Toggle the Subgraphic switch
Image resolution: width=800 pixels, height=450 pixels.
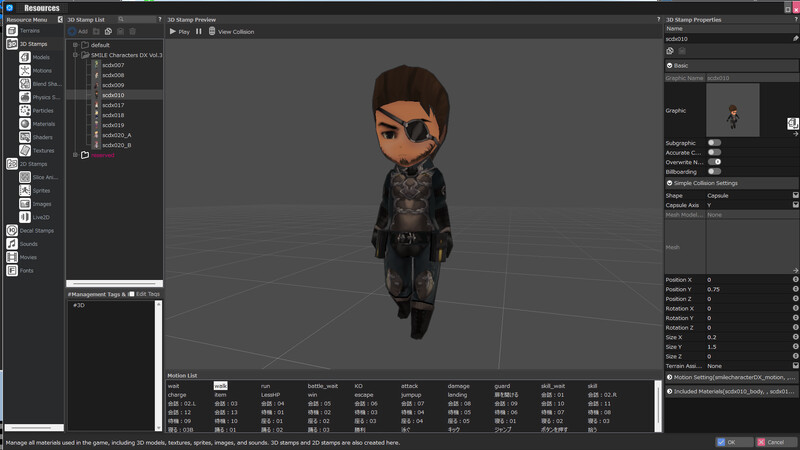[714, 143]
